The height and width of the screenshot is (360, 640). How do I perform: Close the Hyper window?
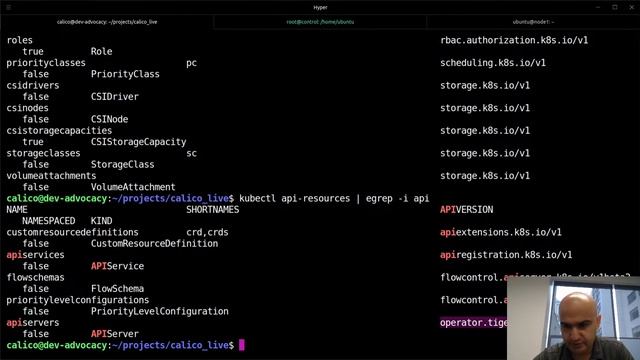click(x=631, y=7)
